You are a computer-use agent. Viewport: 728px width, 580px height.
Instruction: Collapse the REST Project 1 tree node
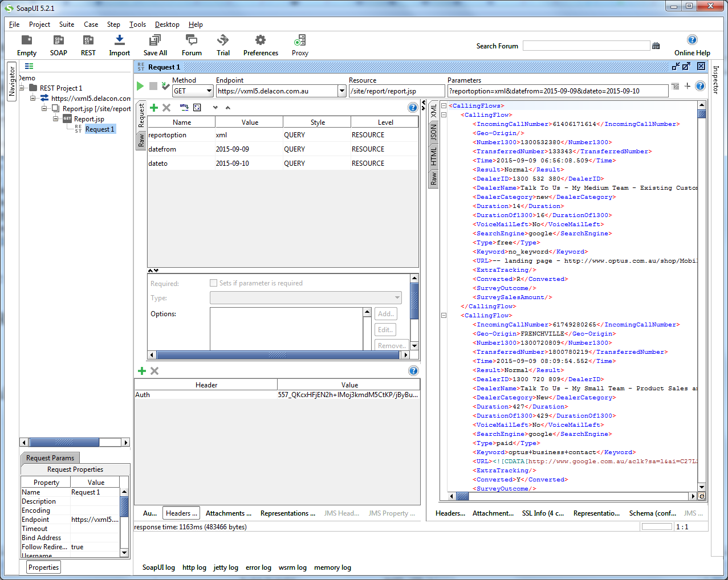pyautogui.click(x=22, y=88)
